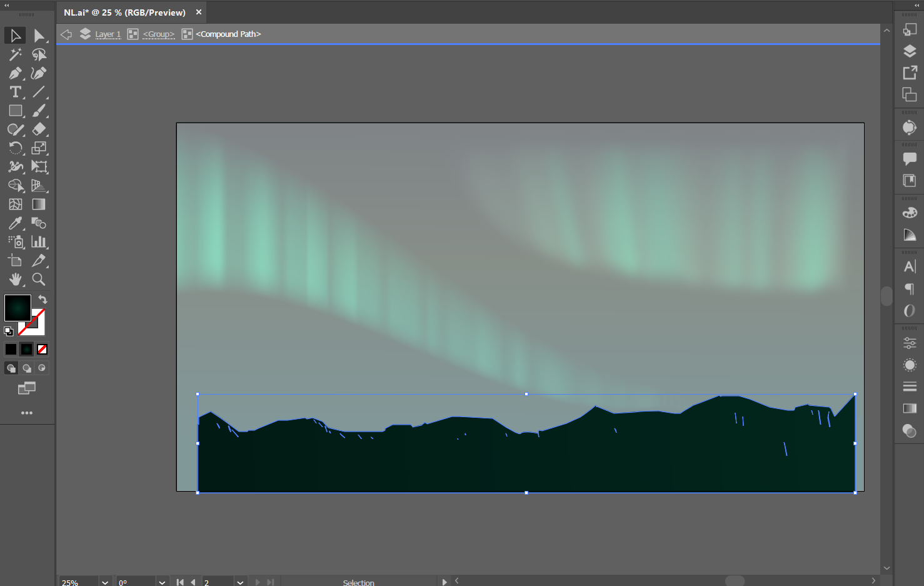Click the foreground Fill color swatch
The image size is (924, 586).
click(18, 308)
